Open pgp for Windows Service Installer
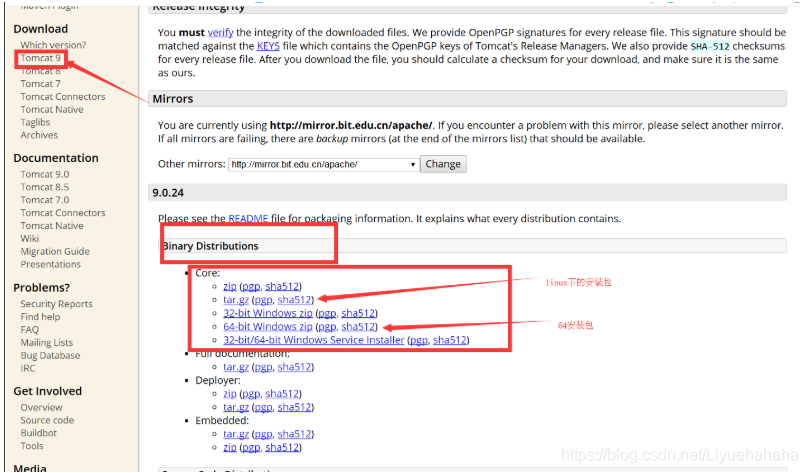Screen dimensions: 808x473 click(419, 340)
